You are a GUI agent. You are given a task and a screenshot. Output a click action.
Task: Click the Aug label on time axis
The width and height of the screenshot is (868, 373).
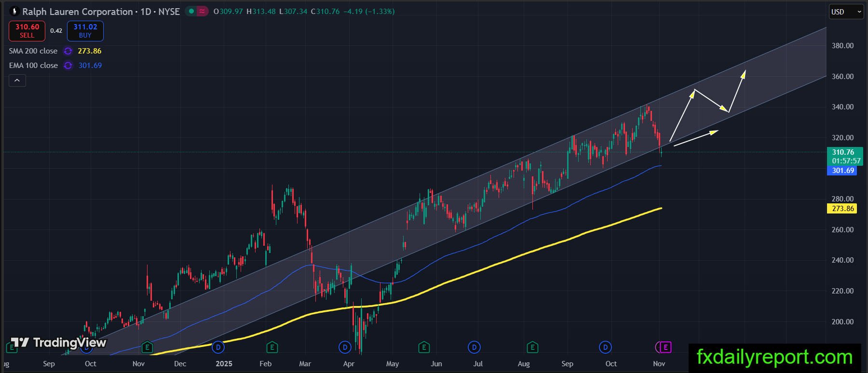524,364
